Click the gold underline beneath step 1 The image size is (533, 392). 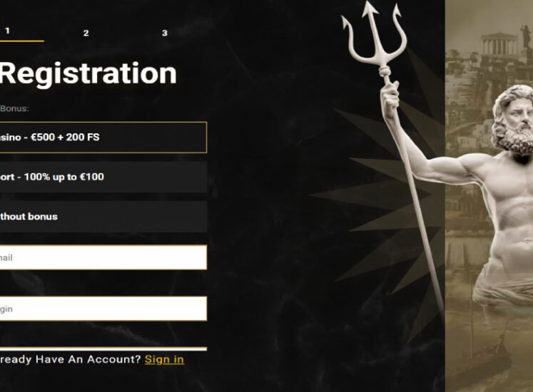[21, 41]
